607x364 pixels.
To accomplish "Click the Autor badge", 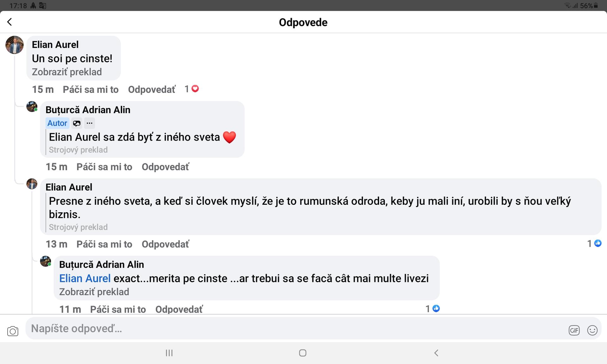I will click(57, 123).
